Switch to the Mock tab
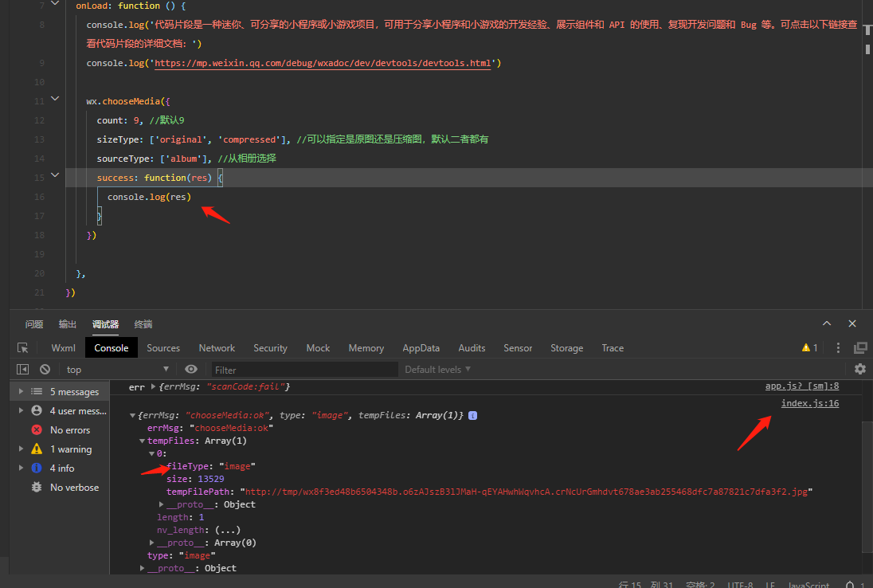The height and width of the screenshot is (588, 873). pos(318,348)
